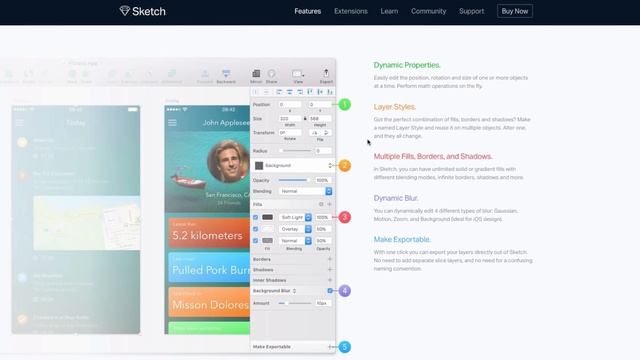Click the Mirror toolbar icon
Screen dimensions: 640x360
tap(256, 73)
